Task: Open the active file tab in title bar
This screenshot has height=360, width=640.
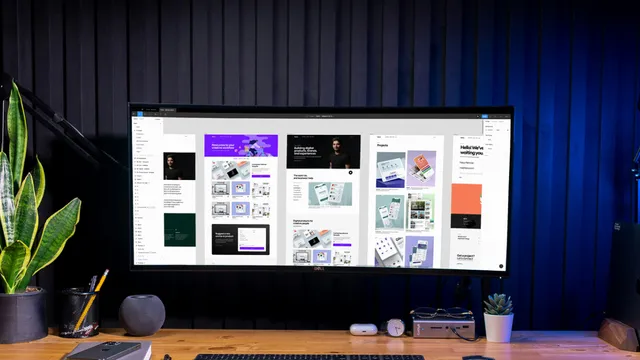Action: click(167, 110)
